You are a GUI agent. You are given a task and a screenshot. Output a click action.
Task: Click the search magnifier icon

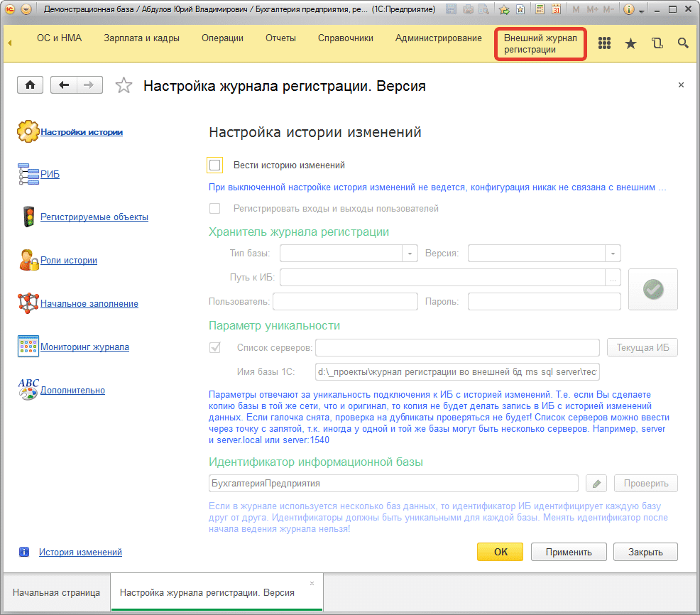(683, 43)
